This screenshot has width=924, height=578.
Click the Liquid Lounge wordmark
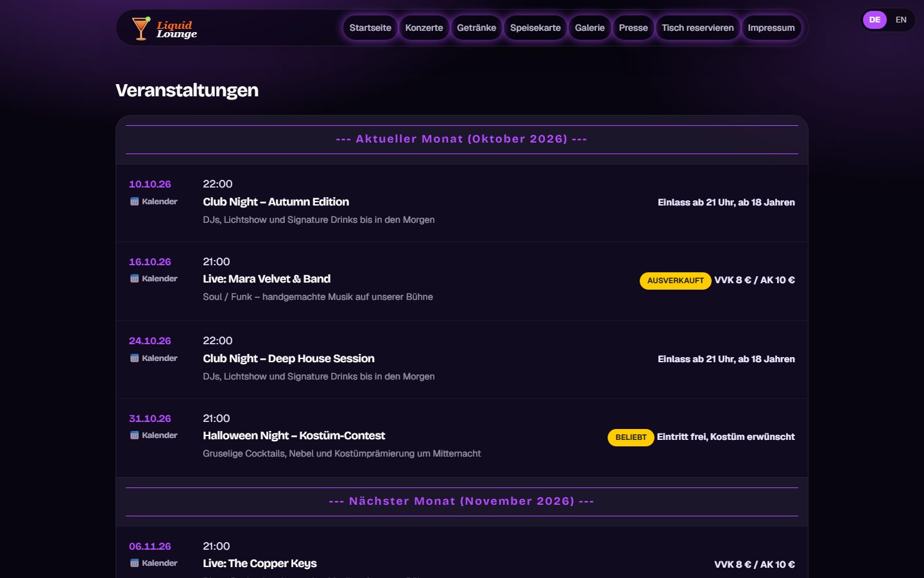tap(176, 30)
